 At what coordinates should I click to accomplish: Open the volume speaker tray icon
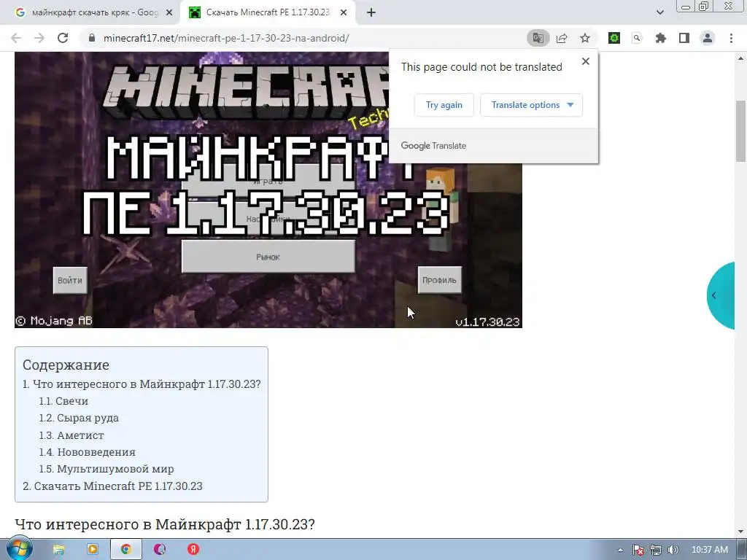click(x=673, y=550)
